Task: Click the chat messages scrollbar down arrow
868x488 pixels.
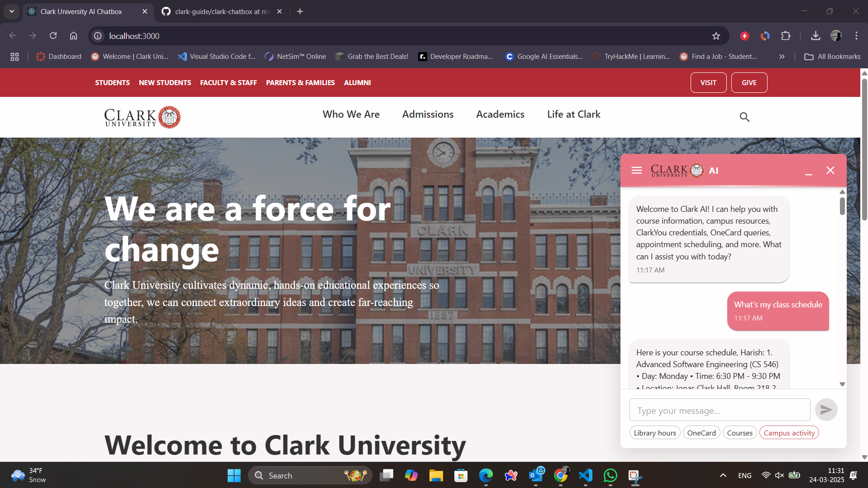Action: [842, 384]
